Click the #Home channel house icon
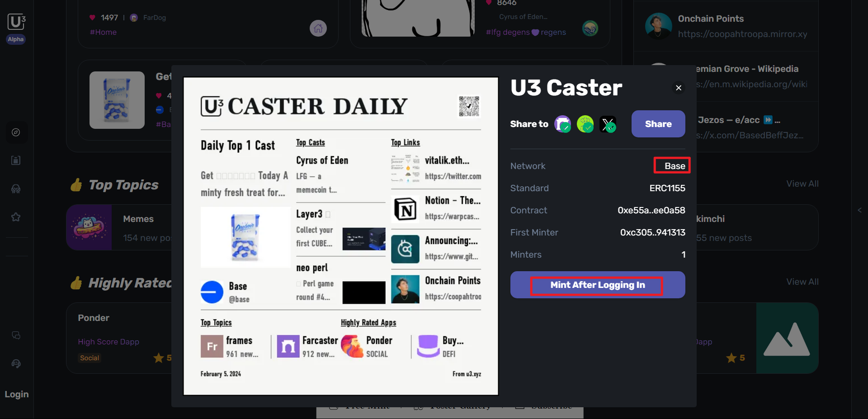The image size is (868, 419). point(318,28)
